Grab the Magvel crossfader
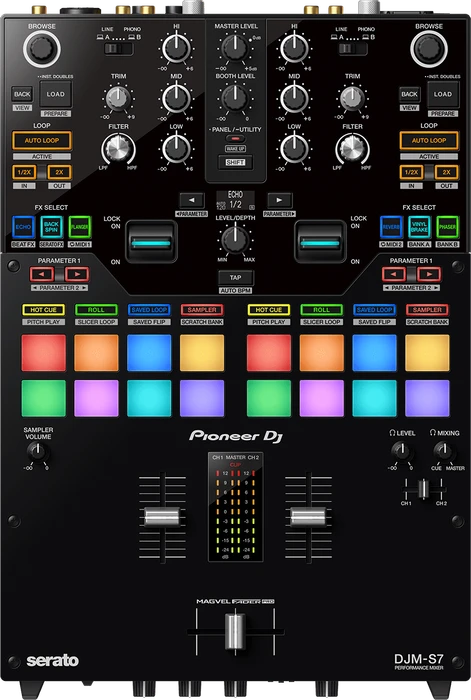Image resolution: width=471 pixels, height=700 pixels. click(235, 631)
